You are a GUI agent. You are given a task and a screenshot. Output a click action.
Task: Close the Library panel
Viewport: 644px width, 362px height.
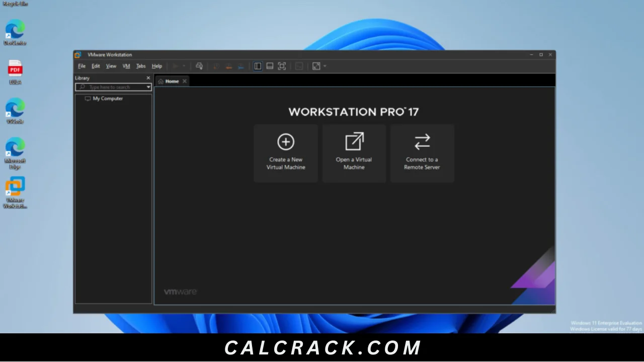(x=148, y=78)
